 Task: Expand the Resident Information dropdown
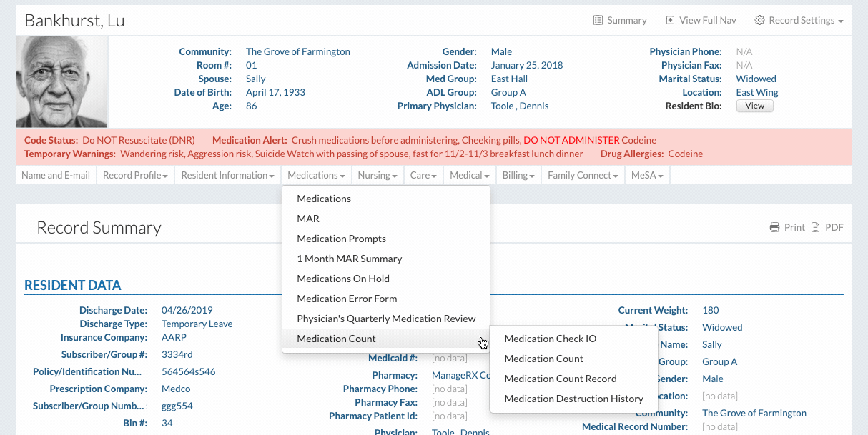227,175
